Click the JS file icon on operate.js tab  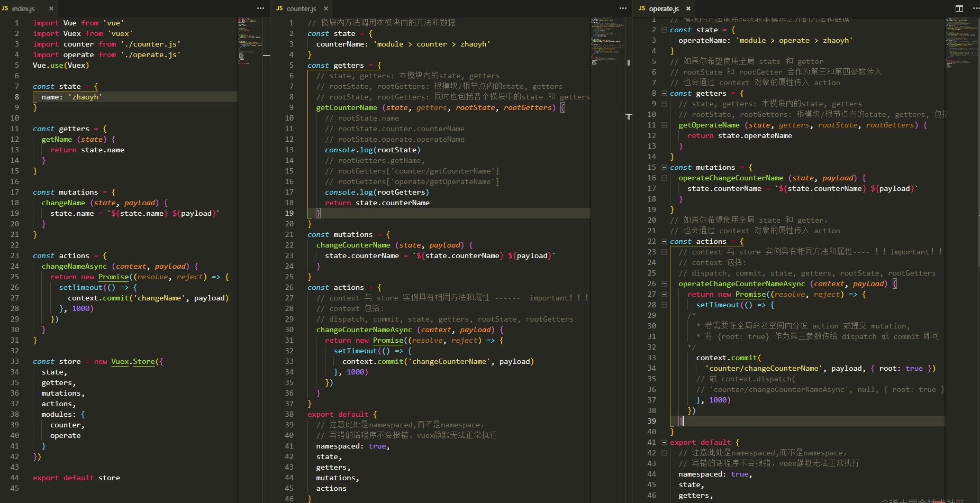click(x=642, y=8)
